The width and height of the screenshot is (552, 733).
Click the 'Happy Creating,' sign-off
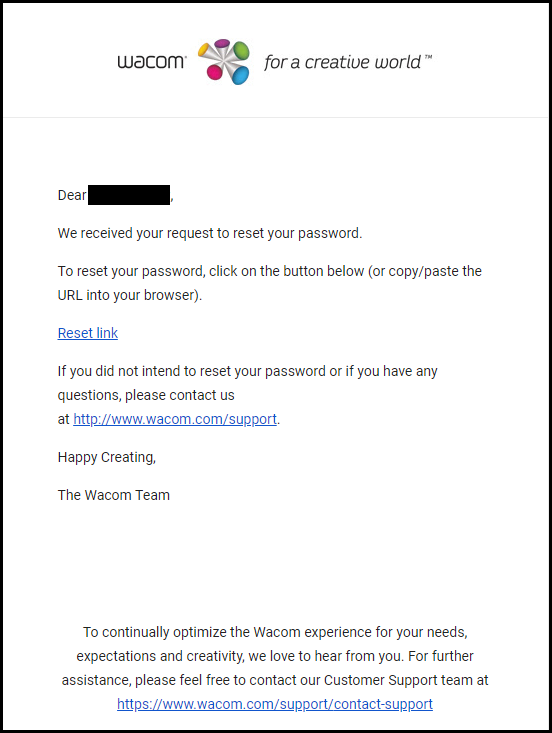click(x=107, y=457)
